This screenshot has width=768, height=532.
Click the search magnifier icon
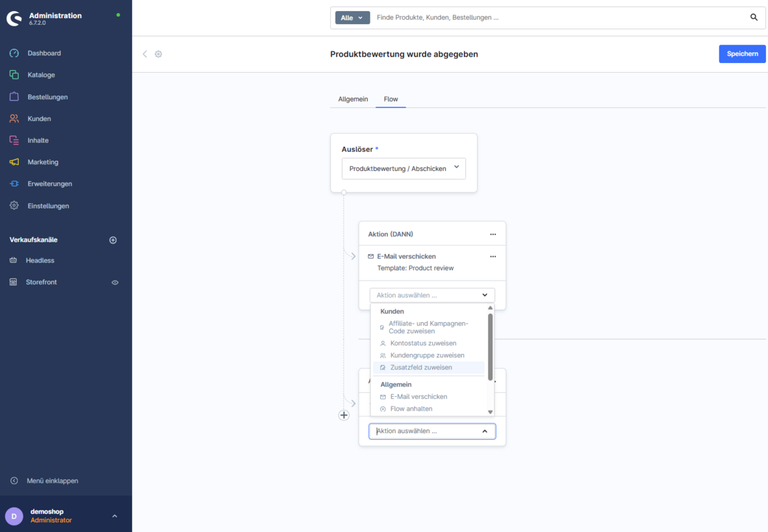[x=753, y=17]
